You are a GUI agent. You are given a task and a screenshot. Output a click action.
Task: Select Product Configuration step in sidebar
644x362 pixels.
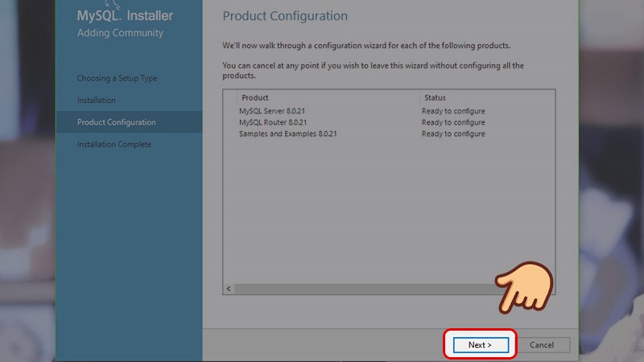117,122
